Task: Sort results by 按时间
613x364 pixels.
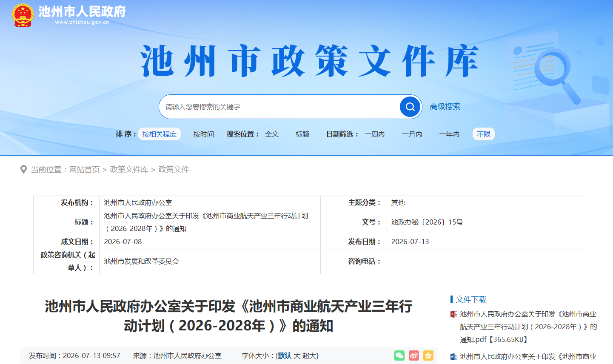Action: [x=204, y=134]
